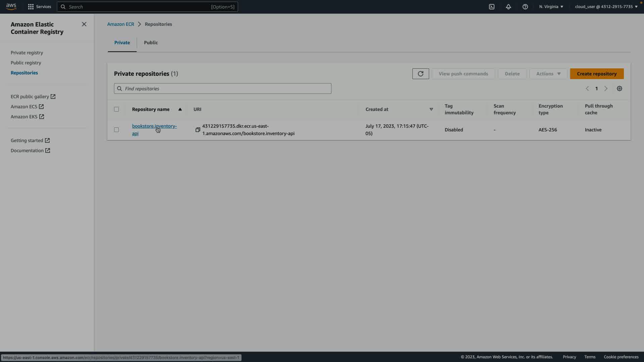The image size is (644, 362).
Task: Click the Find repositories search field
Action: (x=223, y=88)
